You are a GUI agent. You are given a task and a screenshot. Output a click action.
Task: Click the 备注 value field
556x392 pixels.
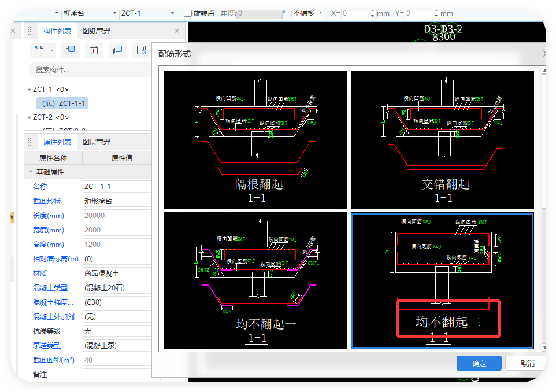pyautogui.click(x=117, y=375)
